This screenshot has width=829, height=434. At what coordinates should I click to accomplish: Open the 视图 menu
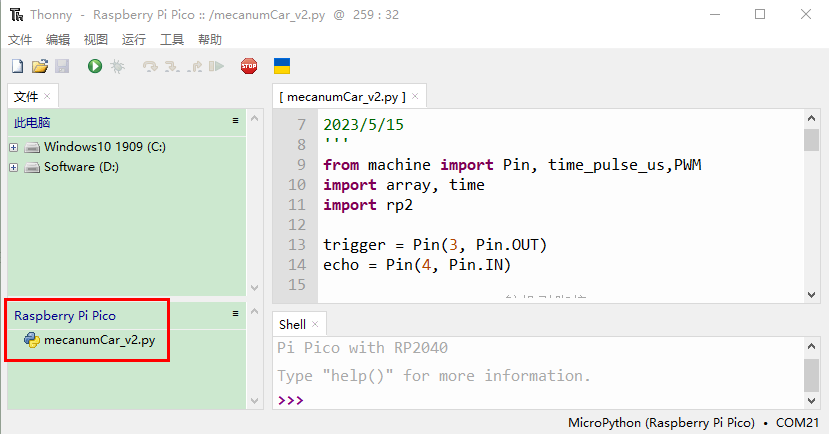click(96, 40)
